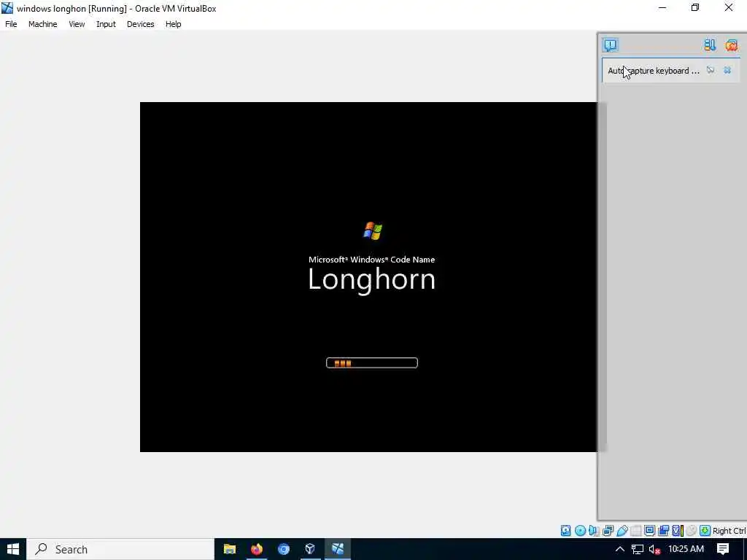Minimize the VirtualBox window

click(x=662, y=7)
